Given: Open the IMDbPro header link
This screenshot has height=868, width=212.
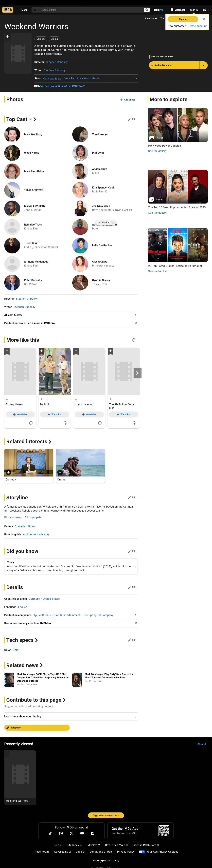Looking at the screenshot, I should point(159,10).
